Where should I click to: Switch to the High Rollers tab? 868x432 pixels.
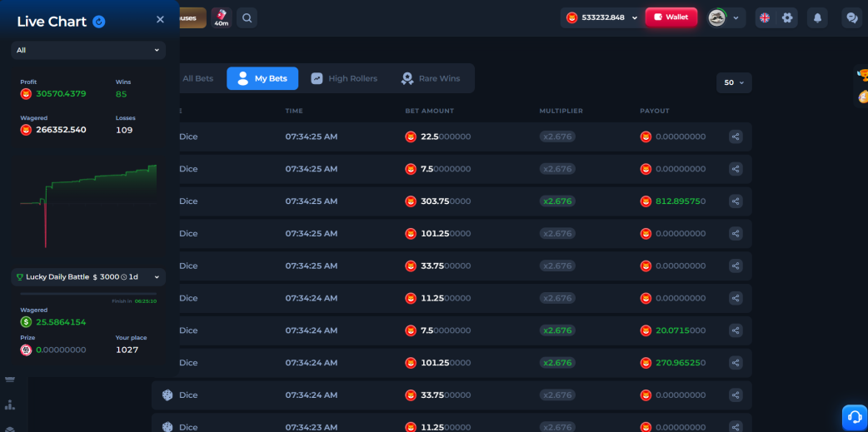point(344,78)
